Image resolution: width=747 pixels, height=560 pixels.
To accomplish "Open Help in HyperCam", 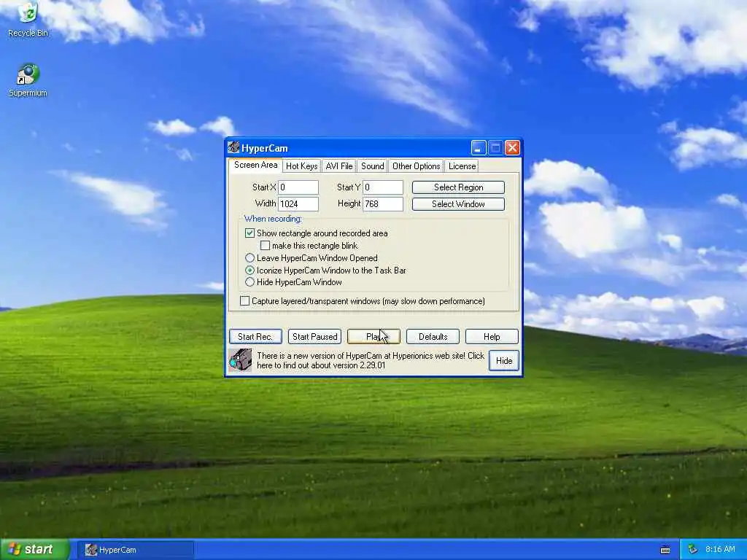I will [x=492, y=337].
